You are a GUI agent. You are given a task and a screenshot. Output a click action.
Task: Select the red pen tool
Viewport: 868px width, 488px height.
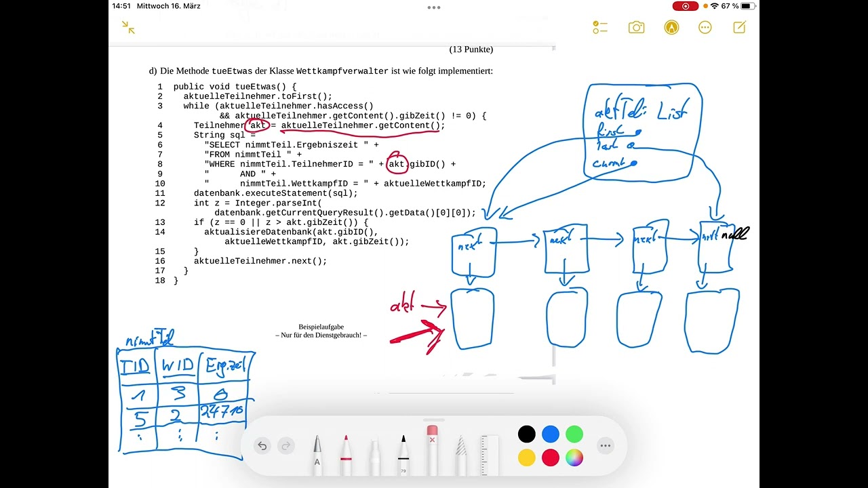coord(346,454)
